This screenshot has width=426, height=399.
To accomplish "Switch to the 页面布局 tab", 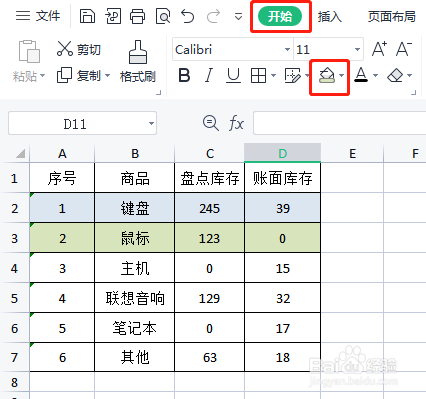I will pyautogui.click(x=392, y=16).
